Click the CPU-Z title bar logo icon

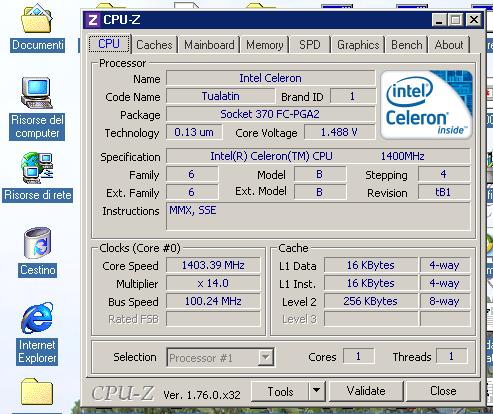(93, 20)
